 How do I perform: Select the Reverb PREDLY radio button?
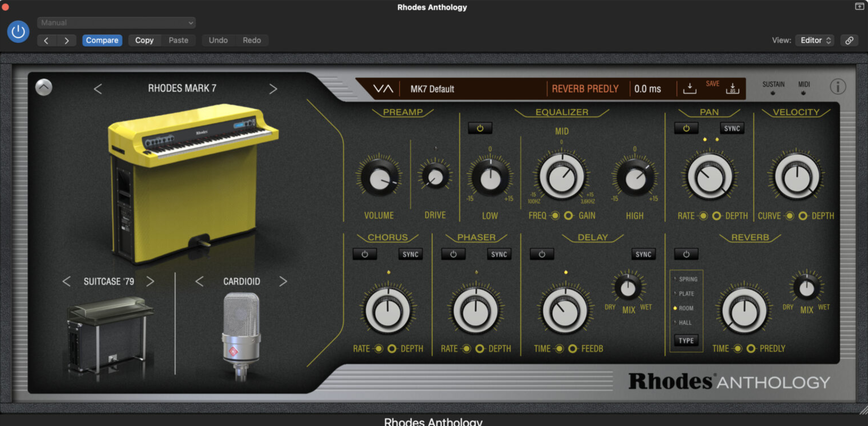pos(751,348)
